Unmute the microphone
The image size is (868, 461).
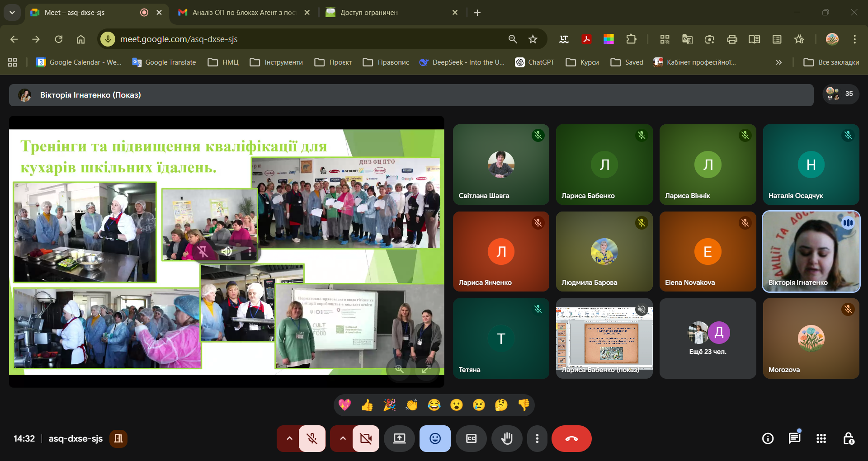[x=312, y=438]
